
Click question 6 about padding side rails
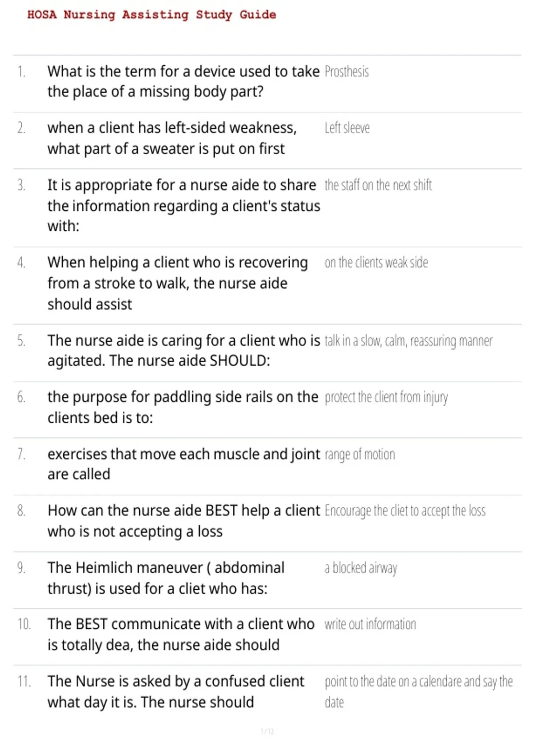click(x=183, y=407)
